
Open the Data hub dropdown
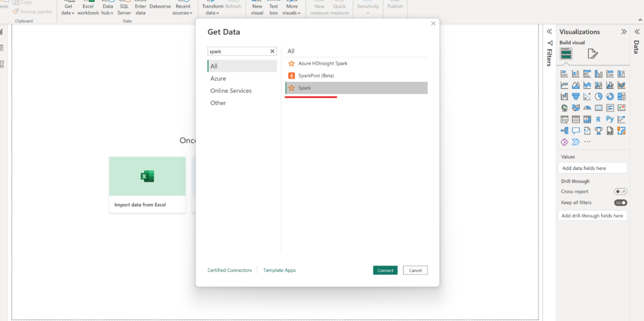[108, 9]
